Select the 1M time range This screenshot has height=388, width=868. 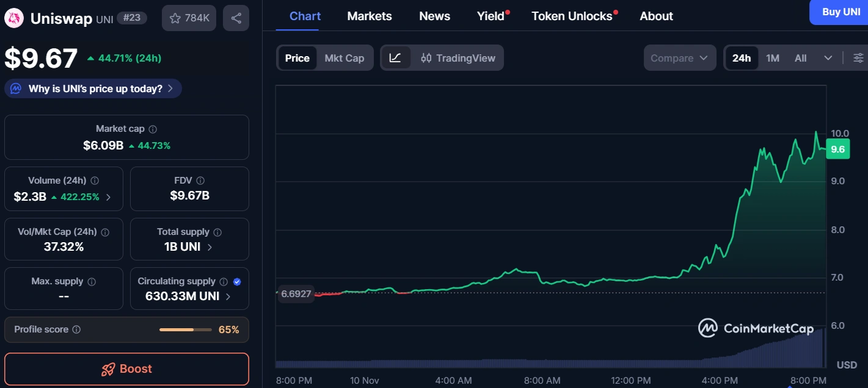[773, 58]
